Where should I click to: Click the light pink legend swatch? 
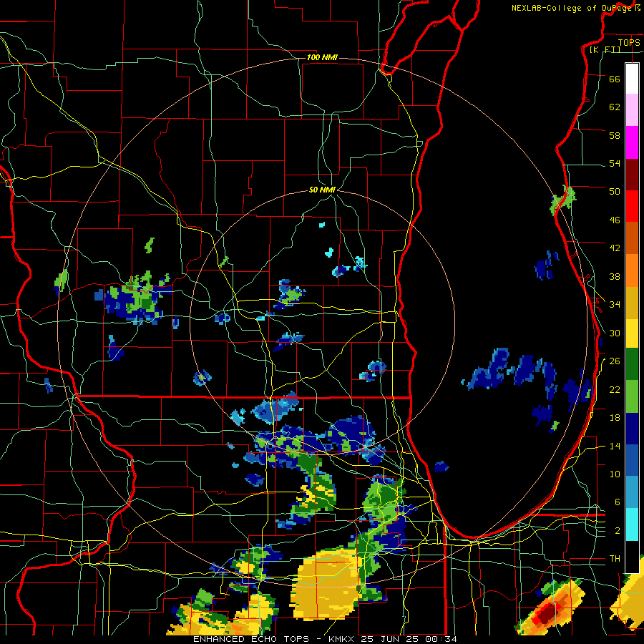pyautogui.click(x=632, y=109)
